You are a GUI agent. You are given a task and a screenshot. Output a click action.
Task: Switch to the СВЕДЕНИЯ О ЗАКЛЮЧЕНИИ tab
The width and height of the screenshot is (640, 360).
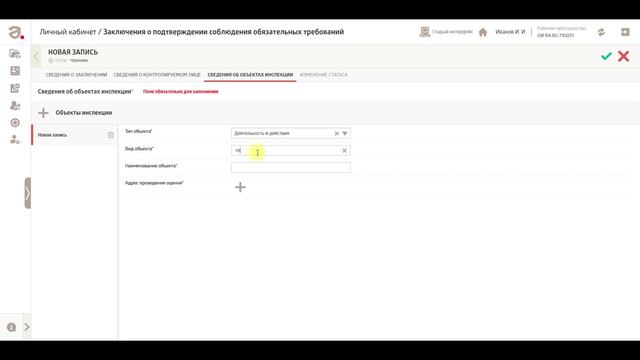click(x=76, y=75)
